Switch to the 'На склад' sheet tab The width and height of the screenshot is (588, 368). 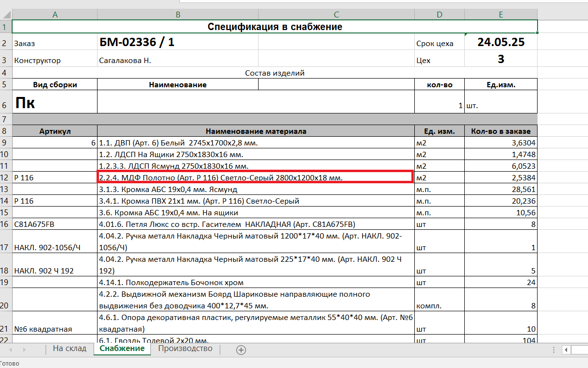[69, 349]
